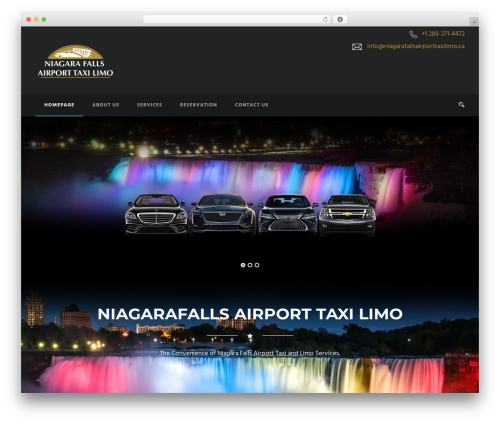Select the first slider dot
Viewport: 500px width, 423px height.
(243, 265)
